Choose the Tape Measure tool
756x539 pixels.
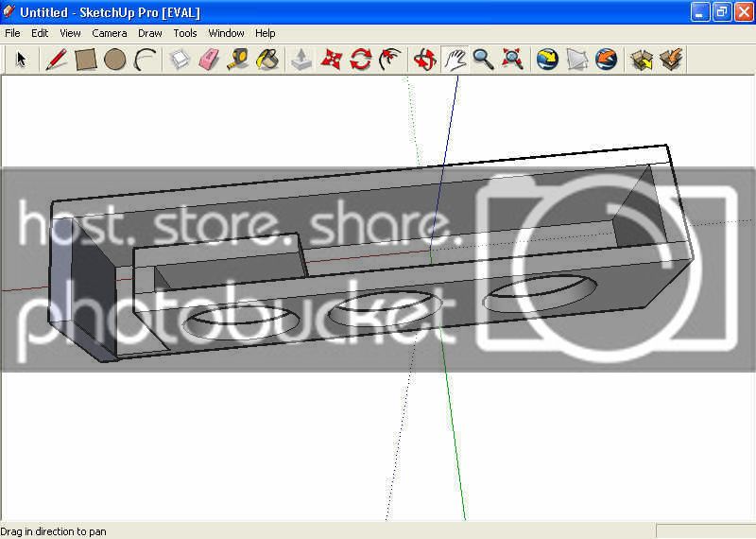pyautogui.click(x=238, y=60)
